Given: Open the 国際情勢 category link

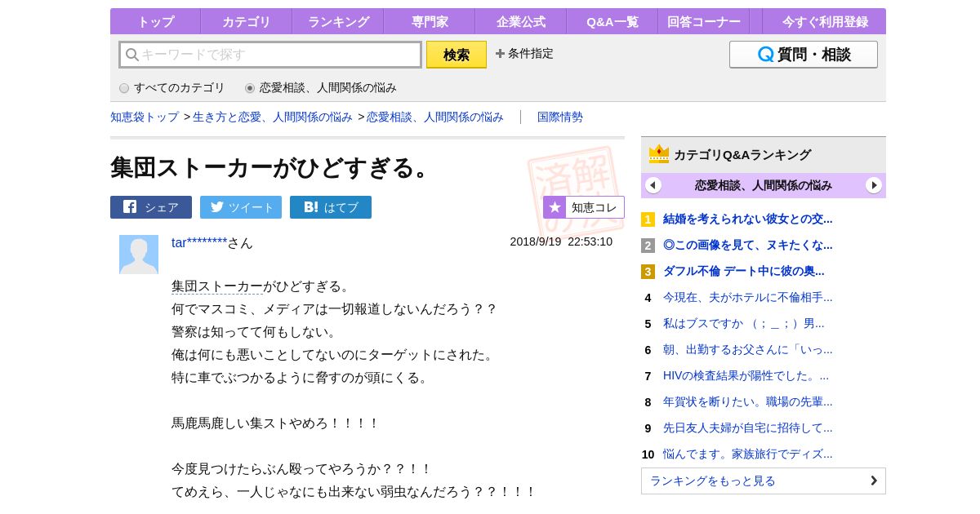Looking at the screenshot, I should pyautogui.click(x=560, y=117).
